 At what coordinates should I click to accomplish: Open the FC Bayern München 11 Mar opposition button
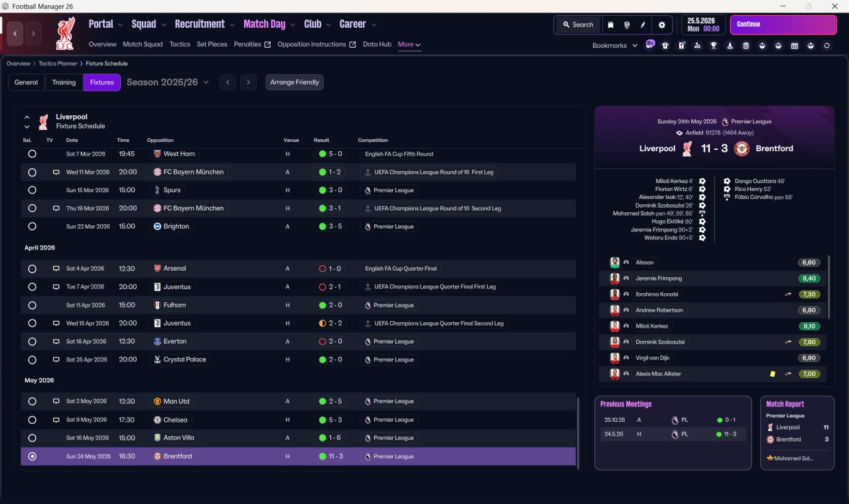point(188,172)
